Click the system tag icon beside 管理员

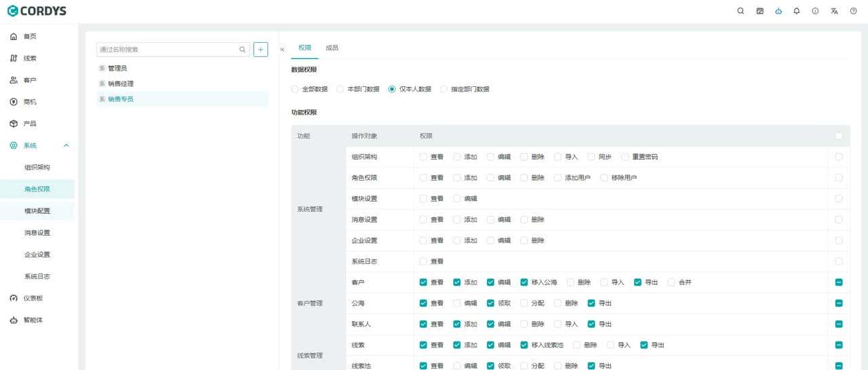pyautogui.click(x=102, y=69)
